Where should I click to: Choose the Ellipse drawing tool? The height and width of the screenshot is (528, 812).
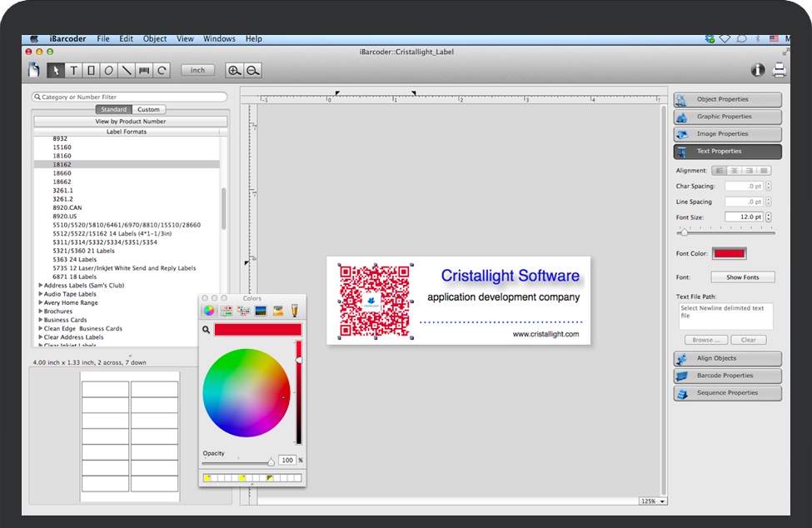click(108, 71)
